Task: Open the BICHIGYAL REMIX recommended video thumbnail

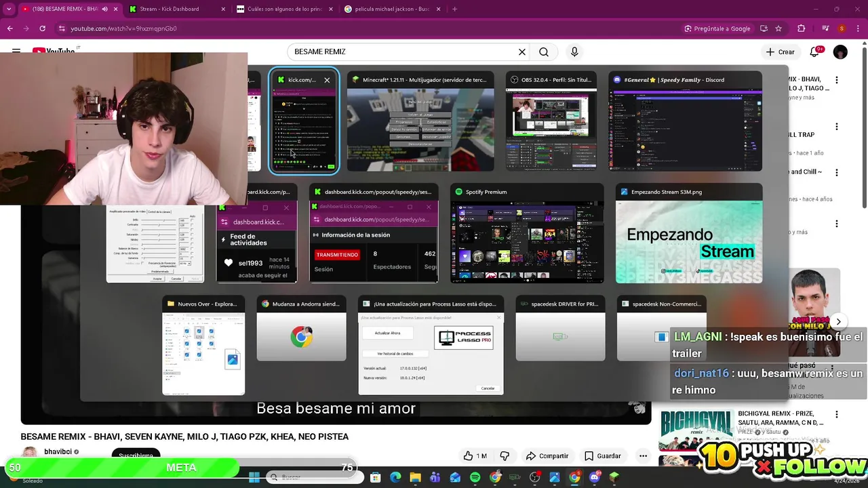Action: (696, 430)
